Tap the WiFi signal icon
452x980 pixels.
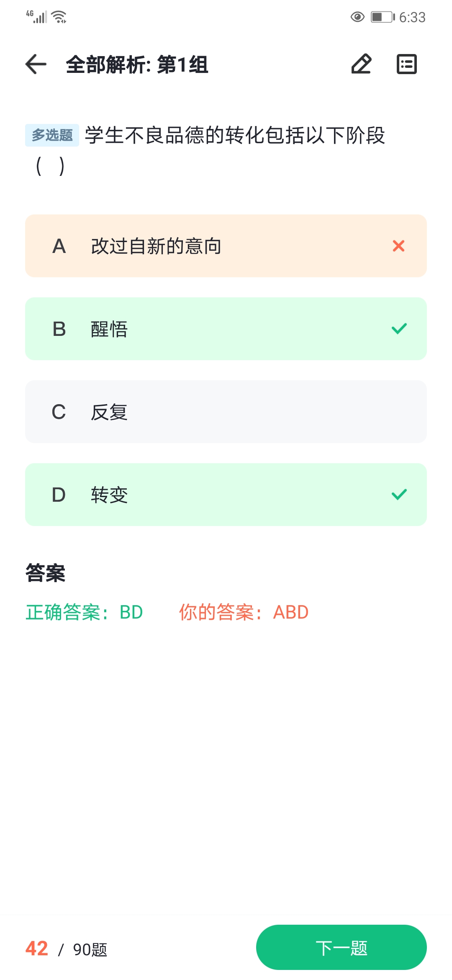click(59, 17)
